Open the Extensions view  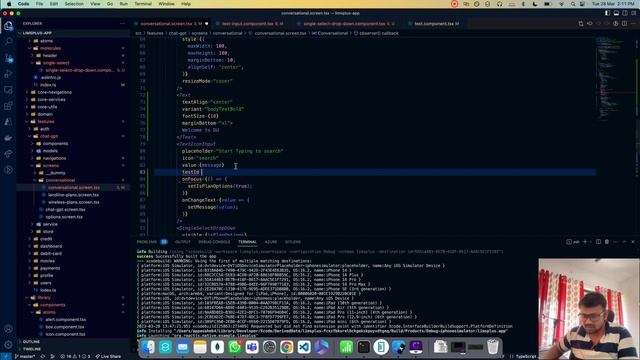coord(8,106)
